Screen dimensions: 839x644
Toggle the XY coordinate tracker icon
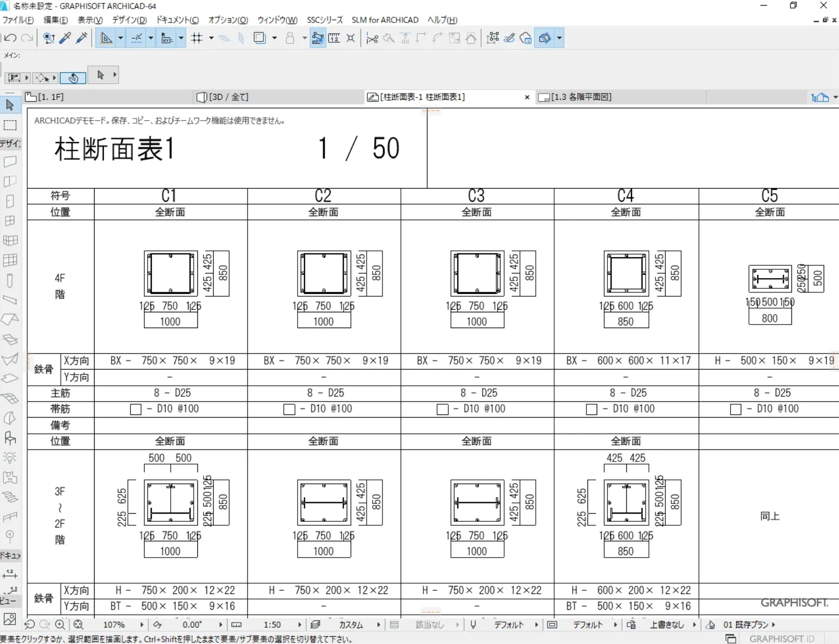click(x=167, y=38)
